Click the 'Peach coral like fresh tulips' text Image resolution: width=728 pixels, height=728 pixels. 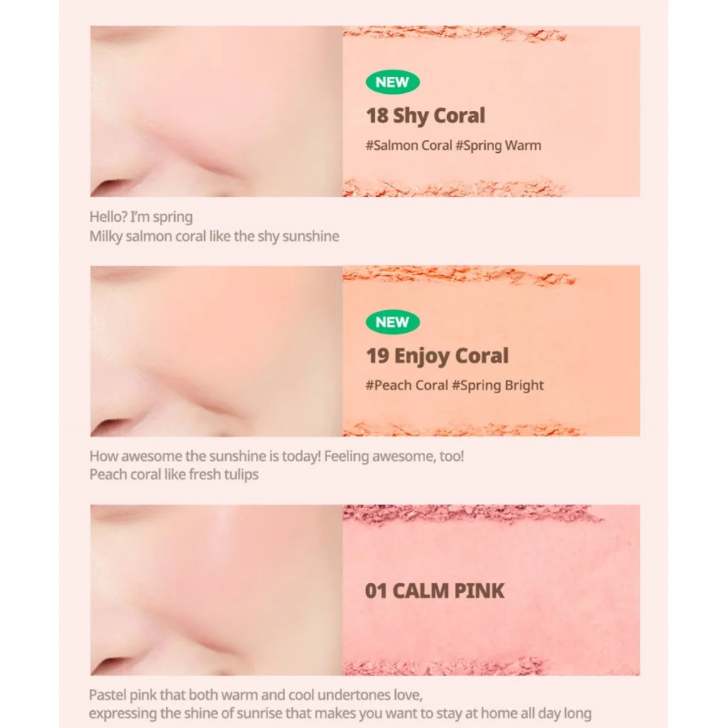[x=174, y=474]
